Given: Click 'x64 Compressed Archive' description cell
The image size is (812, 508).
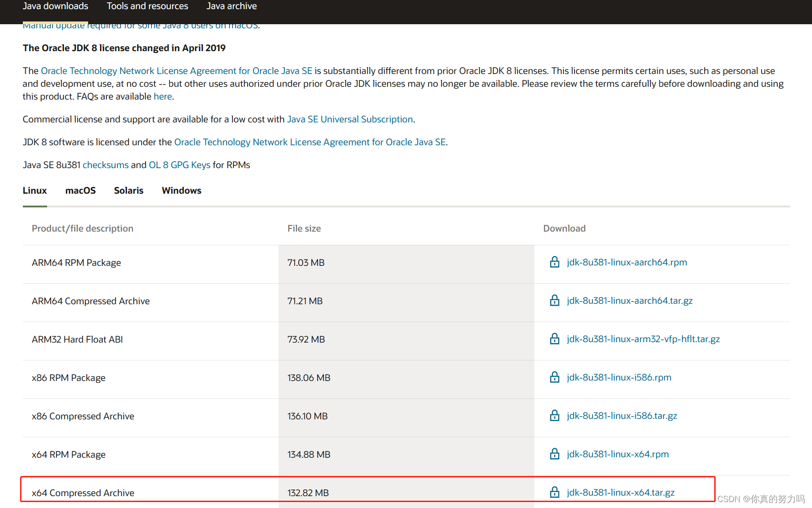Looking at the screenshot, I should 151,492.
